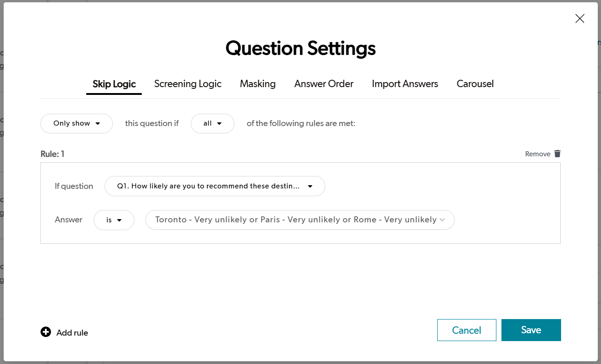This screenshot has height=364, width=601.
Task: Click the 'Remove' link above Rule 1
Action: (537, 154)
